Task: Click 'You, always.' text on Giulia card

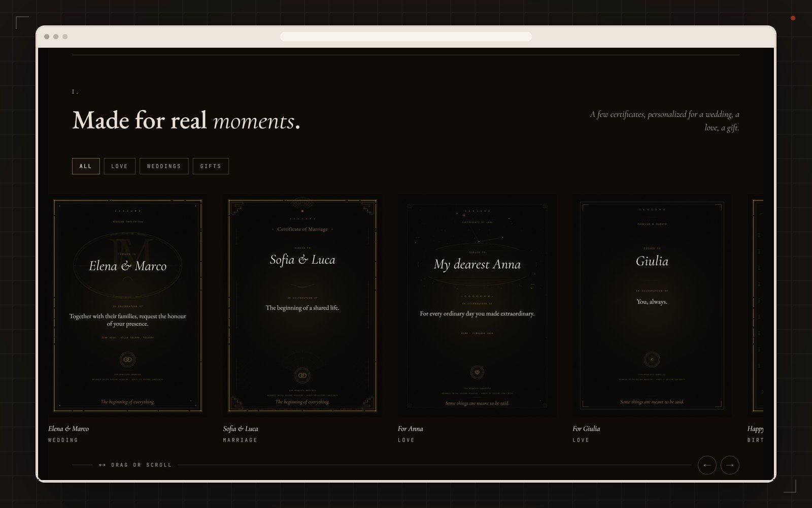Action: click(652, 302)
